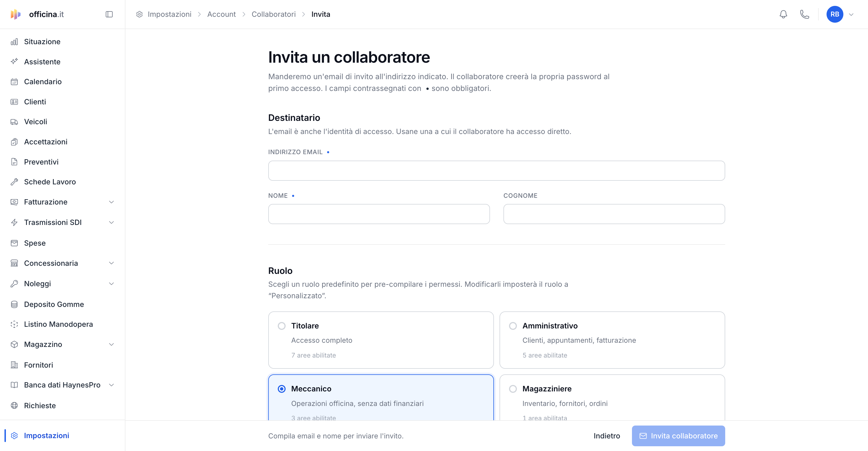The image size is (868, 451).
Task: Click the Magazzino box icon
Action: 14,344
